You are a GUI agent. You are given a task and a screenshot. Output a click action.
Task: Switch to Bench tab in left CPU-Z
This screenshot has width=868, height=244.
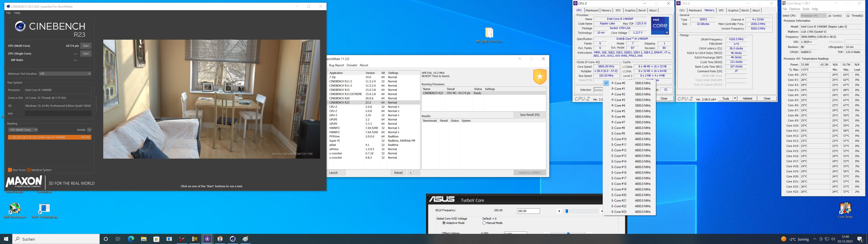[642, 11]
